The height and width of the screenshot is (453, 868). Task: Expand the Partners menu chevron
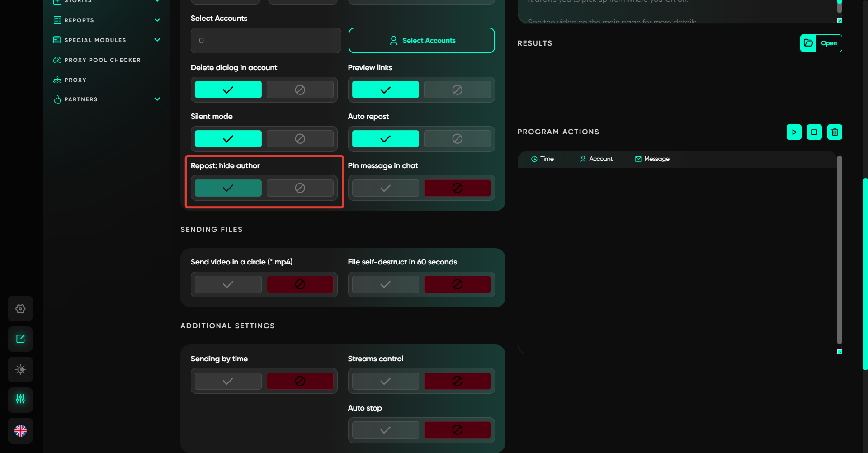click(x=157, y=99)
